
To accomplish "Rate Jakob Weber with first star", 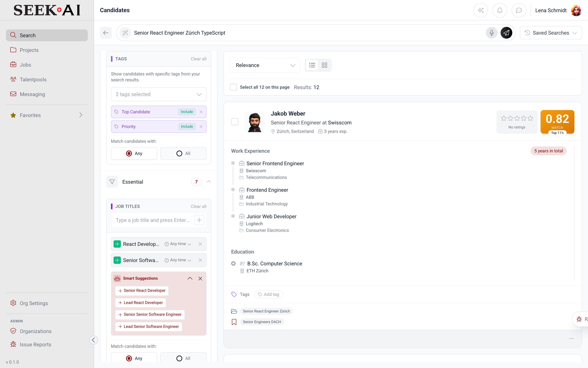I will click(504, 118).
